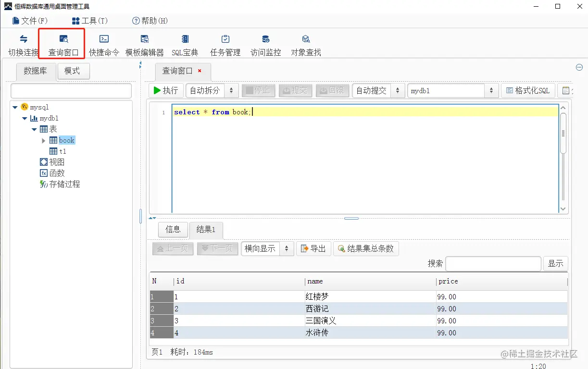
Task: Click row number 3 in results
Action: pos(162,321)
